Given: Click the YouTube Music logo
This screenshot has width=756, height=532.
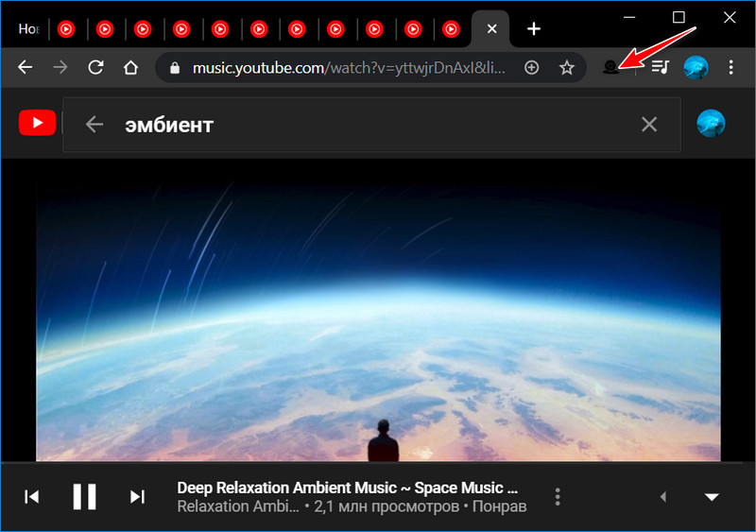Looking at the screenshot, I should click(37, 123).
